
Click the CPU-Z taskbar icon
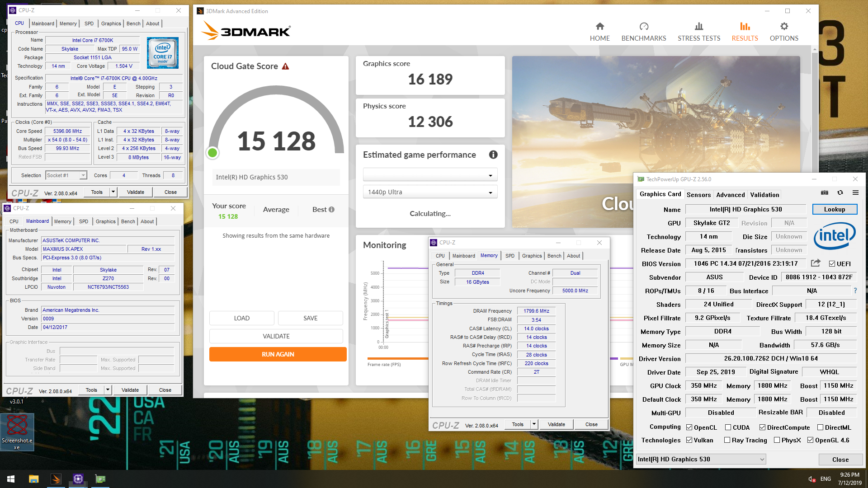coord(78,479)
